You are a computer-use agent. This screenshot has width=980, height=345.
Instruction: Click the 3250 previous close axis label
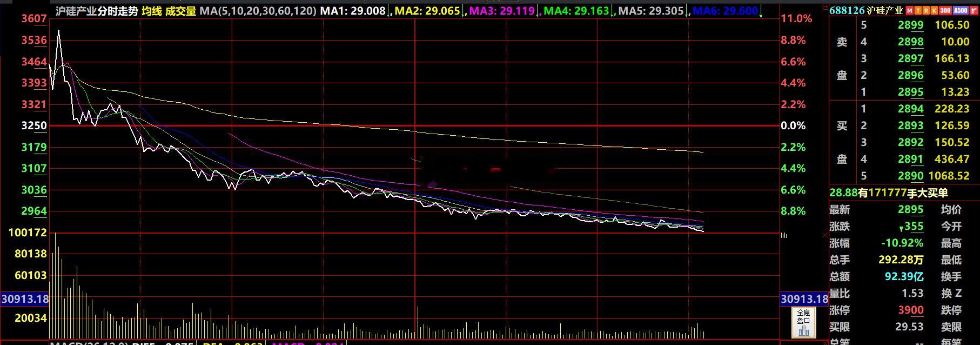tap(34, 125)
